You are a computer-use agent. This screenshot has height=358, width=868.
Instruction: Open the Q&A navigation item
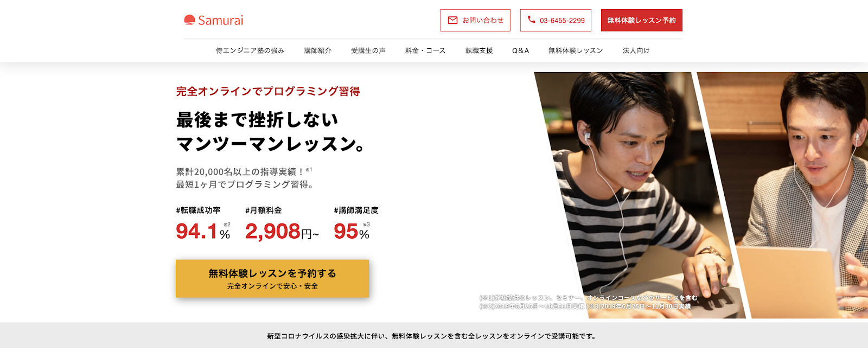tap(520, 50)
